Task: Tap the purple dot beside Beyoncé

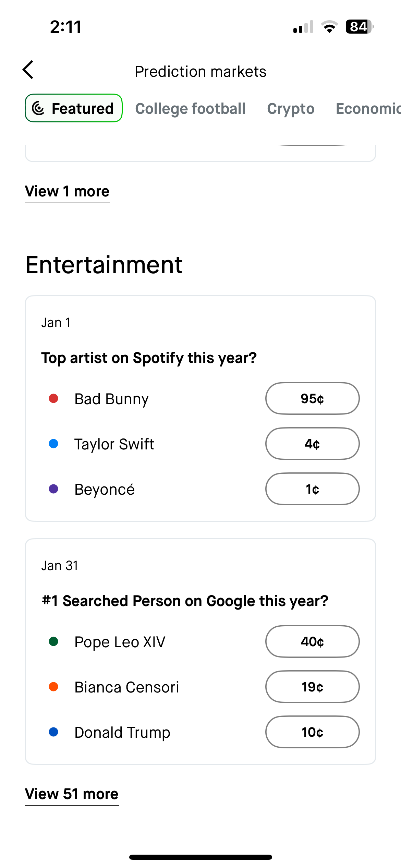Action: pyautogui.click(x=53, y=489)
